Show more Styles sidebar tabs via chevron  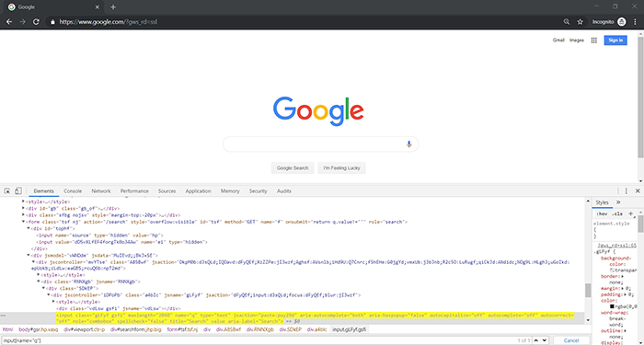coord(618,202)
